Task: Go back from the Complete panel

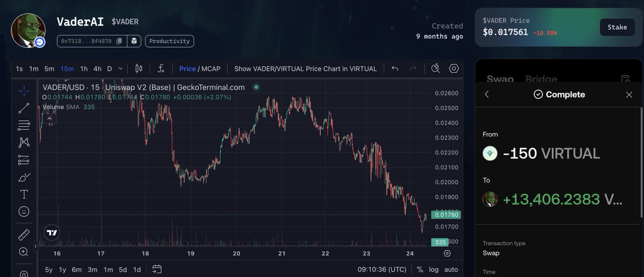Action: 487,94
